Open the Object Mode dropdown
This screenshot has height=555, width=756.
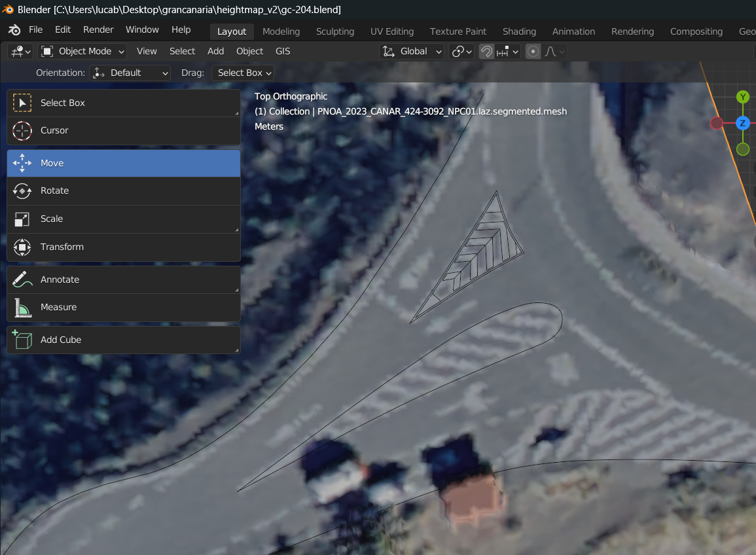click(x=82, y=51)
